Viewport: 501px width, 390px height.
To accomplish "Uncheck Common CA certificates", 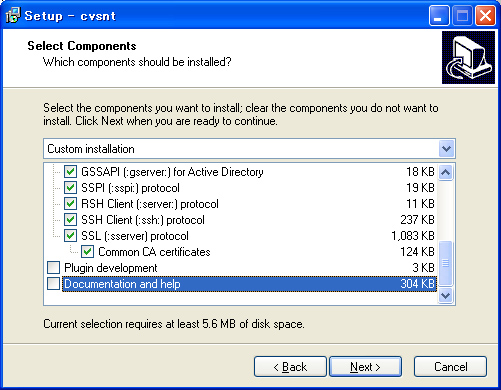I will click(x=88, y=252).
